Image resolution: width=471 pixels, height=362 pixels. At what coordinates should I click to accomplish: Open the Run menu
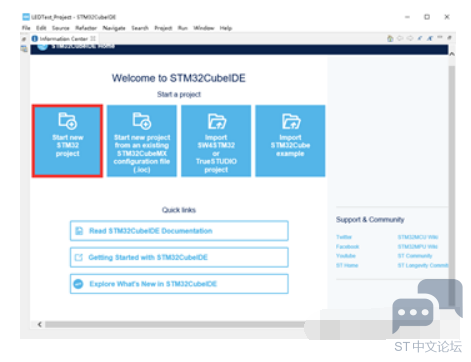pyautogui.click(x=183, y=28)
